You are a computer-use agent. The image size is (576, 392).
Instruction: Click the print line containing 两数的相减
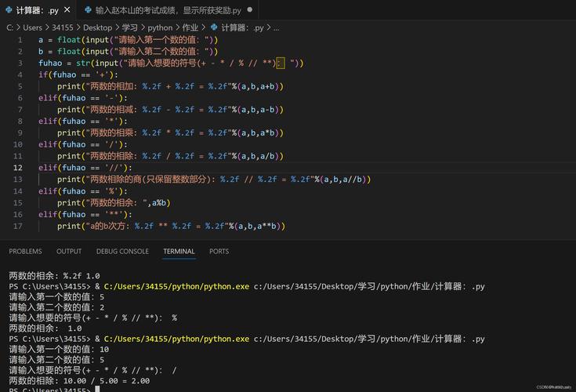coord(171,110)
